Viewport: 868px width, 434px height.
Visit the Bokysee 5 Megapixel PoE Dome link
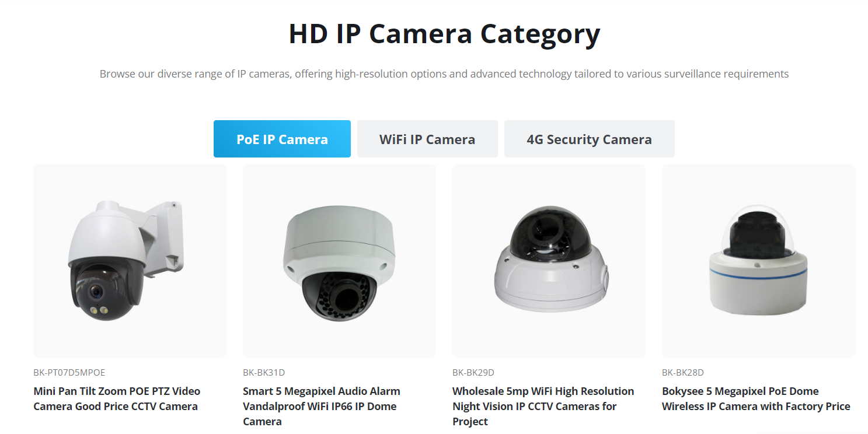pos(756,398)
